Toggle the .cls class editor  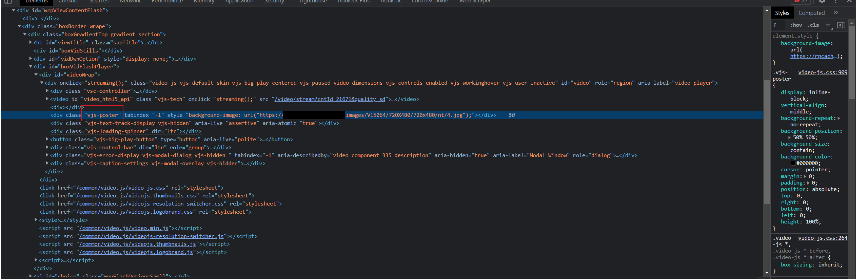tap(813, 25)
